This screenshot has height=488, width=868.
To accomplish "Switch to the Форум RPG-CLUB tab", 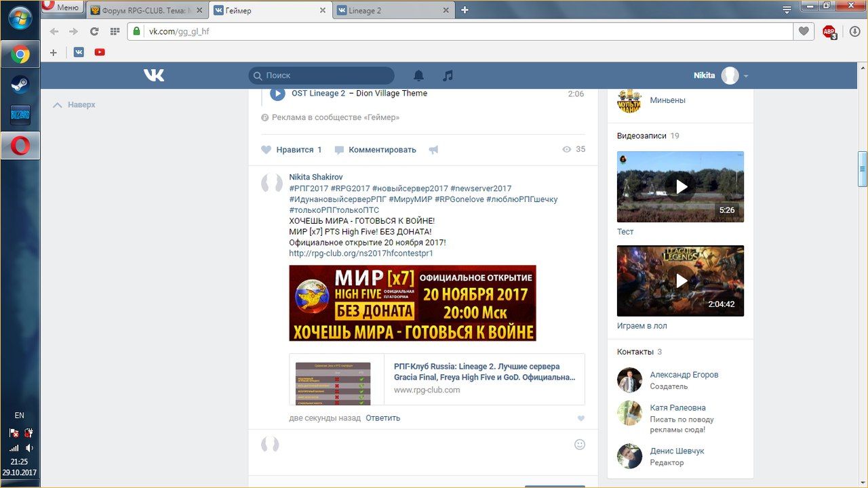I will (x=147, y=10).
